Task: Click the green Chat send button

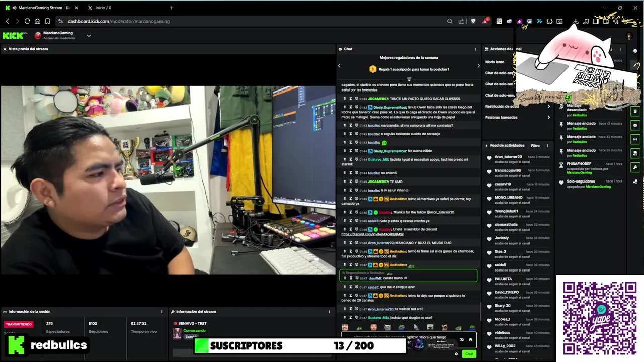Action: (x=469, y=354)
